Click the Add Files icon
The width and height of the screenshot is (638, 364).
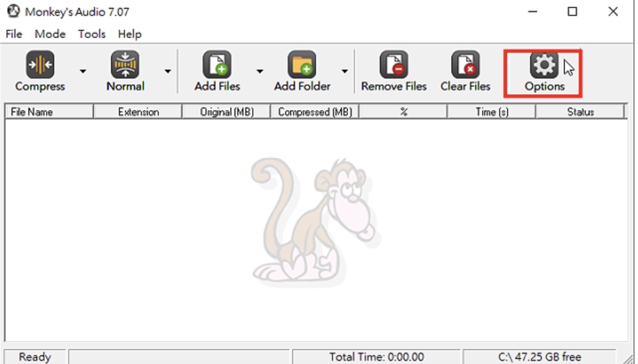pos(217,65)
